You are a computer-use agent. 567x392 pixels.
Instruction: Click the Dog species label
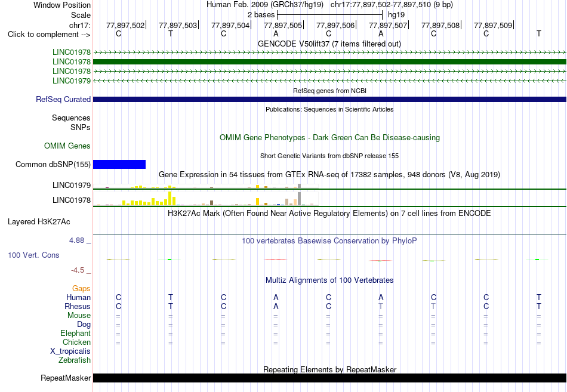click(84, 325)
